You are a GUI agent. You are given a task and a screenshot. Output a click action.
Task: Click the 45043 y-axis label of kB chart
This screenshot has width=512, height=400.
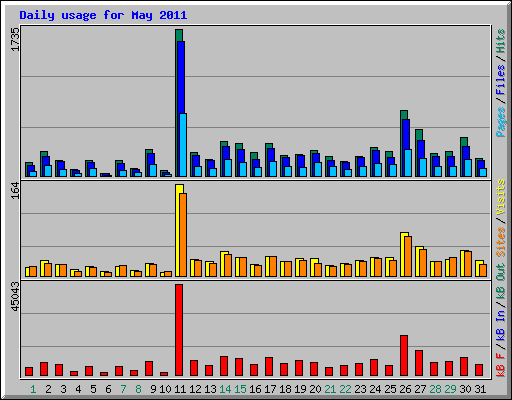[x=15, y=297]
